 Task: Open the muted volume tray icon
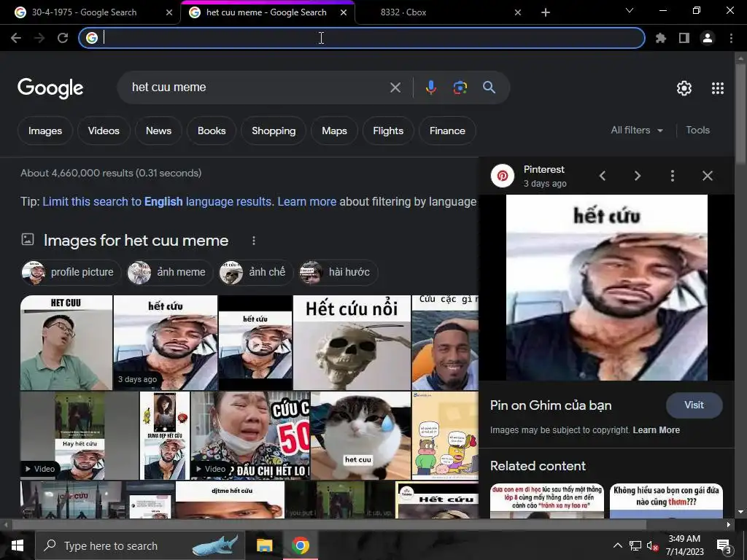point(652,545)
